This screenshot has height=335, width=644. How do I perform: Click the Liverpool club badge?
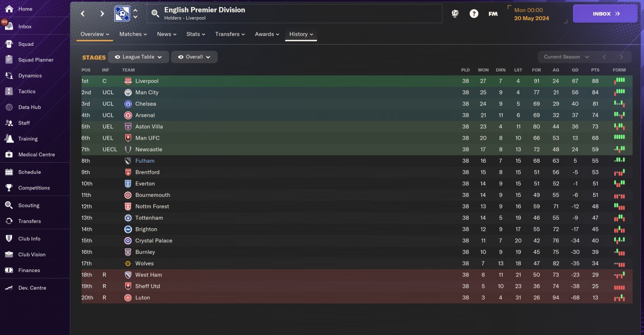(128, 81)
